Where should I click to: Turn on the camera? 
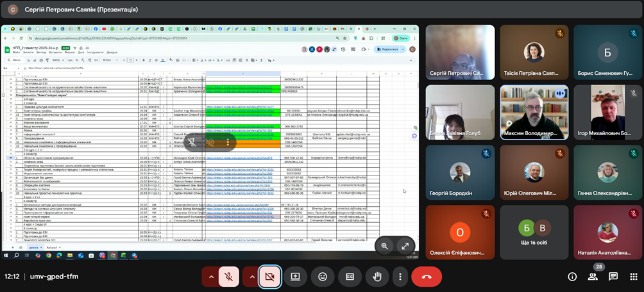pyautogui.click(x=269, y=277)
